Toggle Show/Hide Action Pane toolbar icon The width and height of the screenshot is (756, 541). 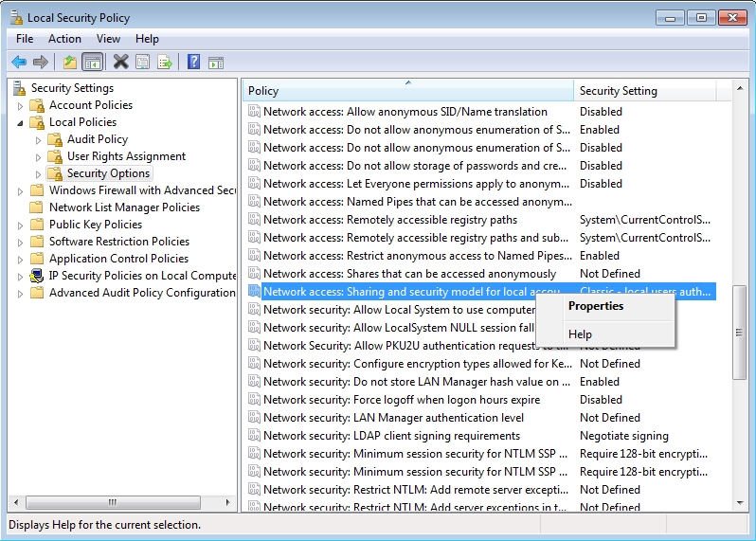(216, 63)
